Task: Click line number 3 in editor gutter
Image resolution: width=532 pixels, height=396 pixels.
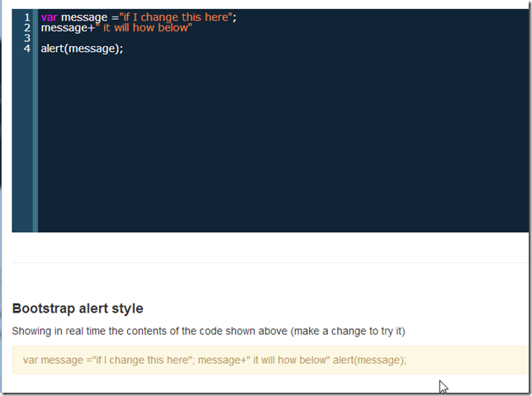Action: 27,38
